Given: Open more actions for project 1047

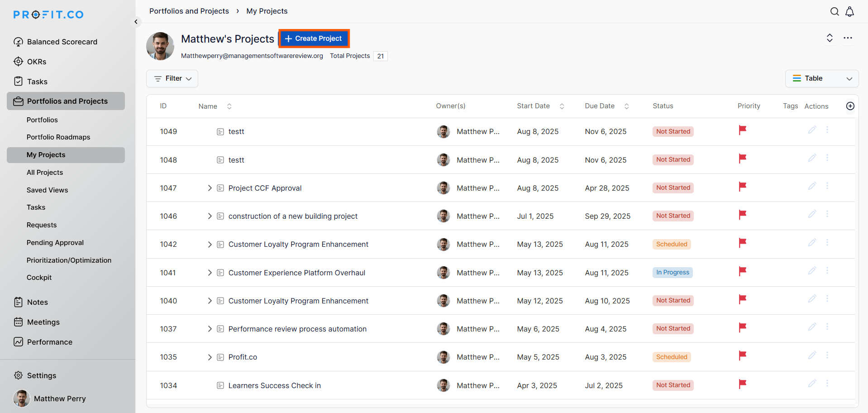Looking at the screenshot, I should (x=827, y=186).
